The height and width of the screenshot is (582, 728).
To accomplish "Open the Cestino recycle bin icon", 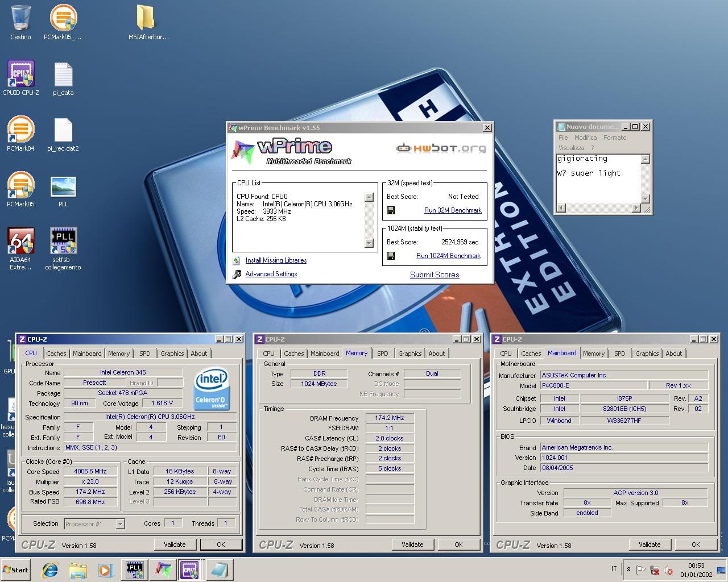I will click(20, 22).
